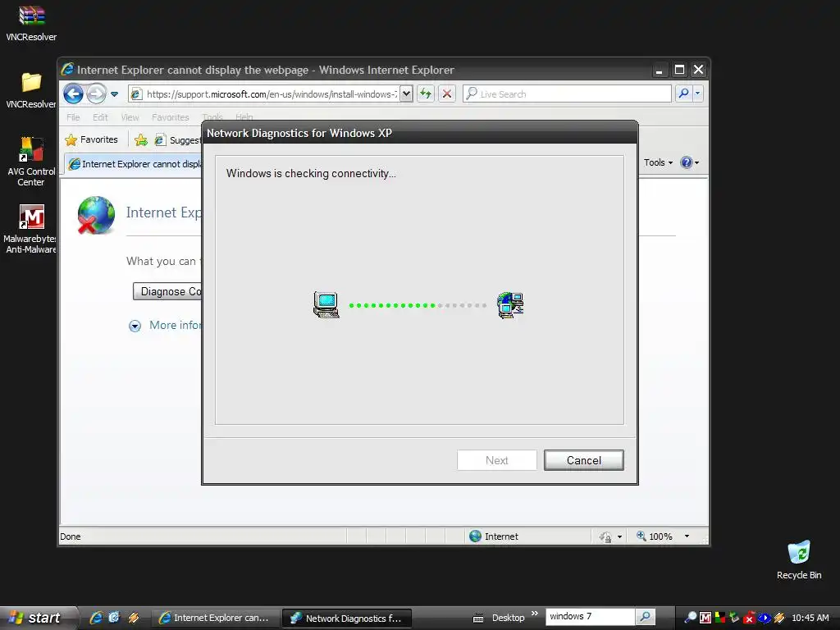The image size is (840, 630).
Task: Click the Diagnose Connection Problems button
Action: tap(167, 291)
